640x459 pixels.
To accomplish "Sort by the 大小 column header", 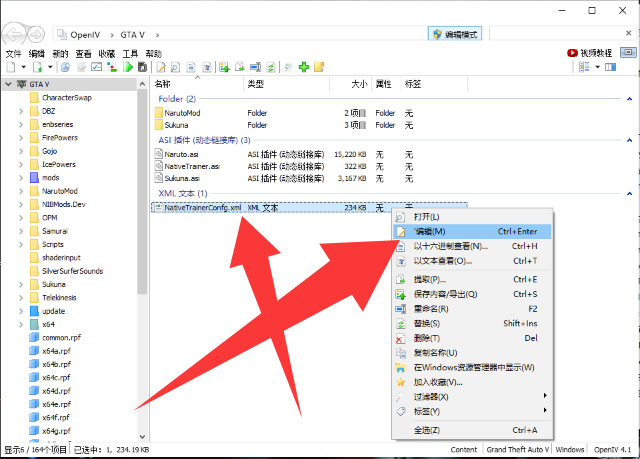I will click(x=350, y=84).
